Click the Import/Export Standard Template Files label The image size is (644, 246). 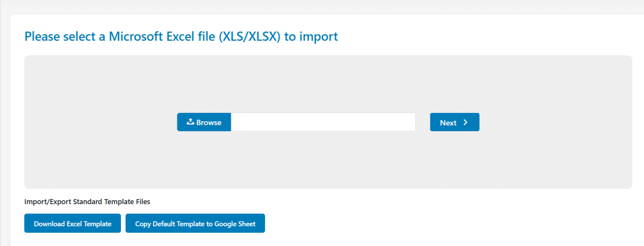point(87,202)
